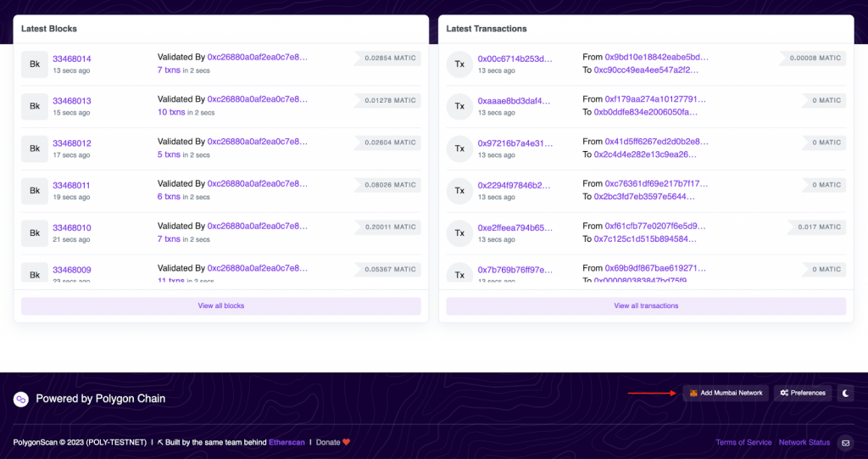This screenshot has height=459, width=868.
Task: Open validator address of block 33468014
Action: pos(258,57)
